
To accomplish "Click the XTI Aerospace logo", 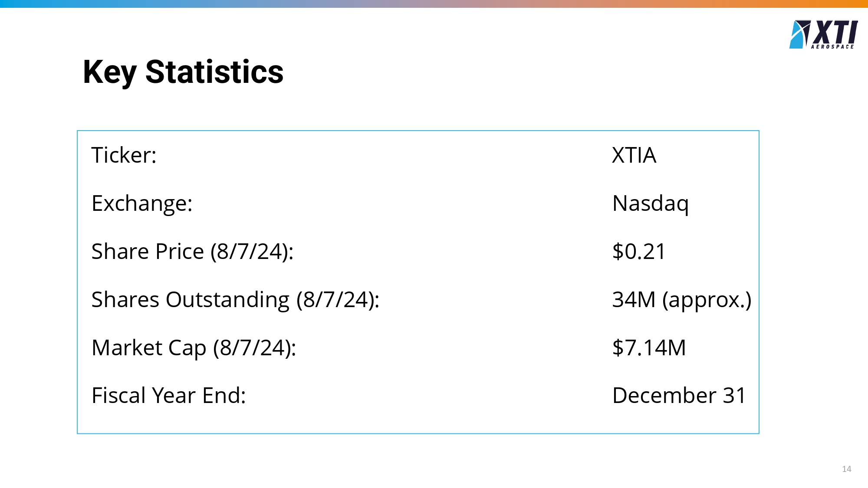I will pyautogui.click(x=823, y=34).
